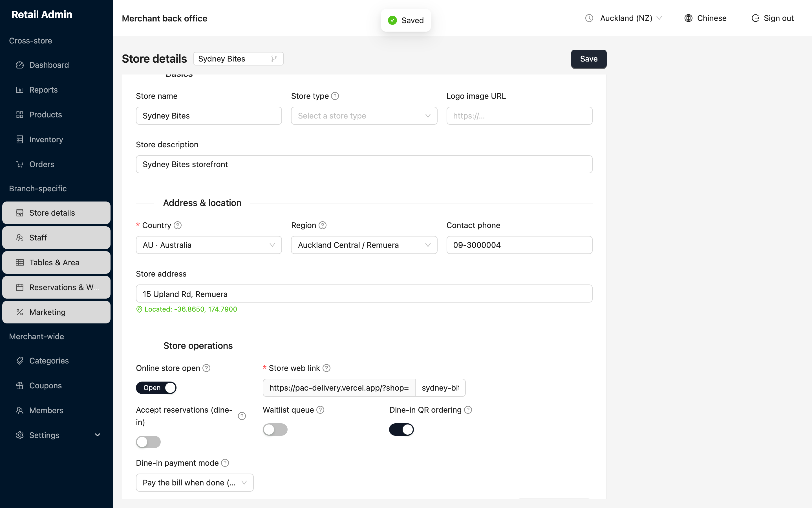Click the Accept reservations help icon
812x508 pixels.
(x=242, y=416)
